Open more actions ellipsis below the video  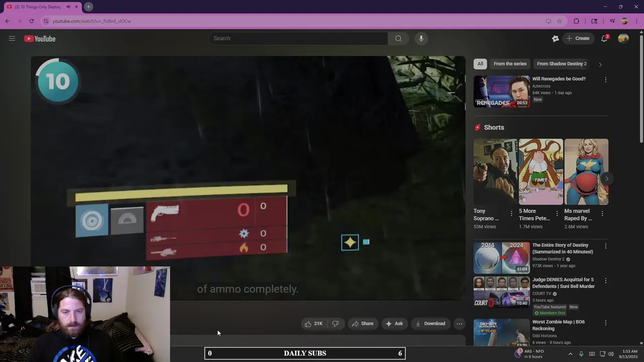pyautogui.click(x=459, y=324)
